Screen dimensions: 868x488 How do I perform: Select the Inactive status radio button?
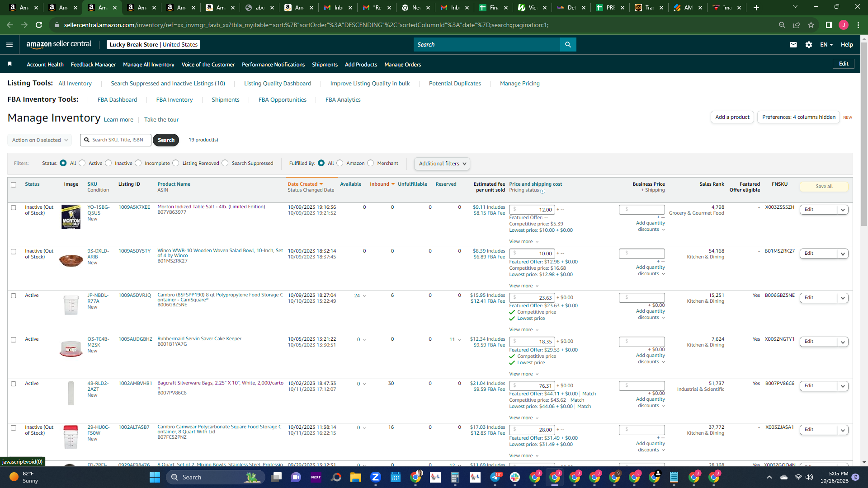click(x=108, y=163)
